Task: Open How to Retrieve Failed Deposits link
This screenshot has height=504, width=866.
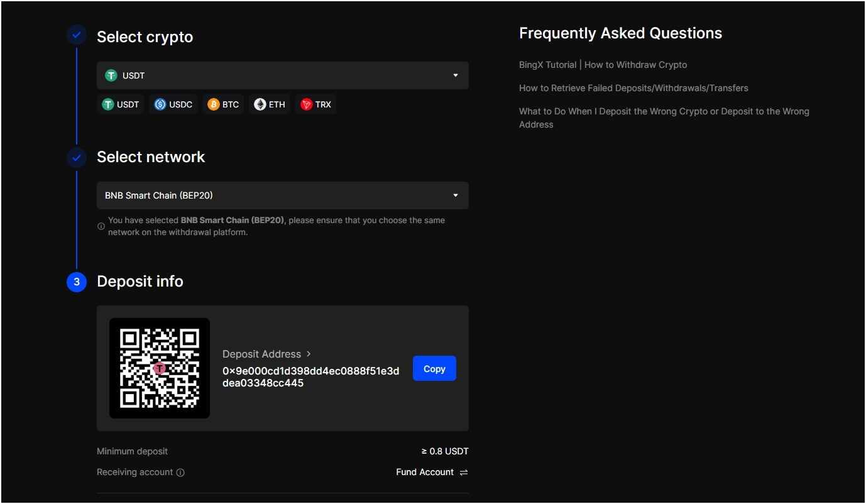Action: click(633, 88)
